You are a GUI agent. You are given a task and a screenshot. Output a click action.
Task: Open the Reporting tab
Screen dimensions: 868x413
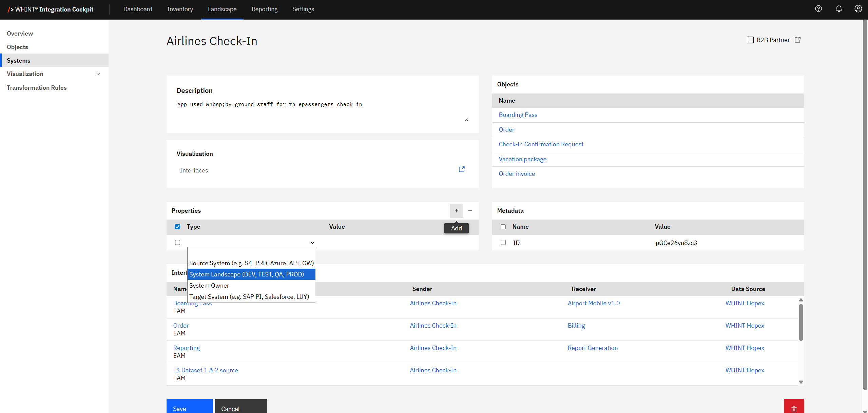pos(265,9)
